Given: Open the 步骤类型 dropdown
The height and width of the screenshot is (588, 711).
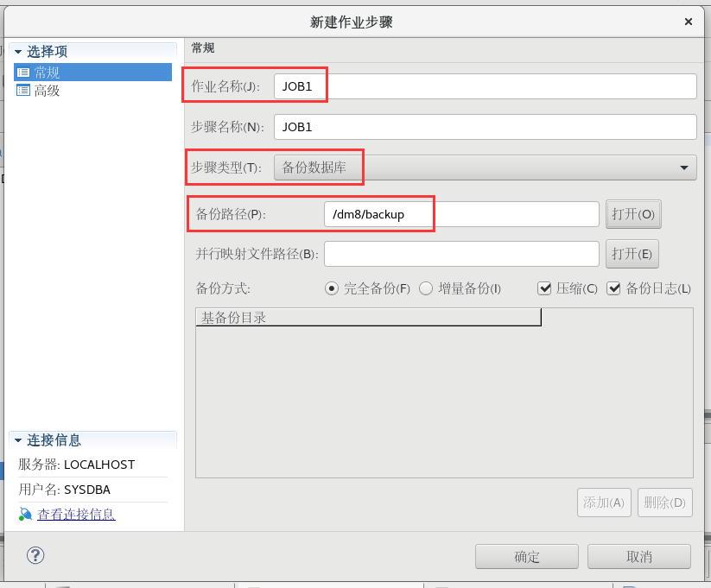Looking at the screenshot, I should [x=486, y=168].
